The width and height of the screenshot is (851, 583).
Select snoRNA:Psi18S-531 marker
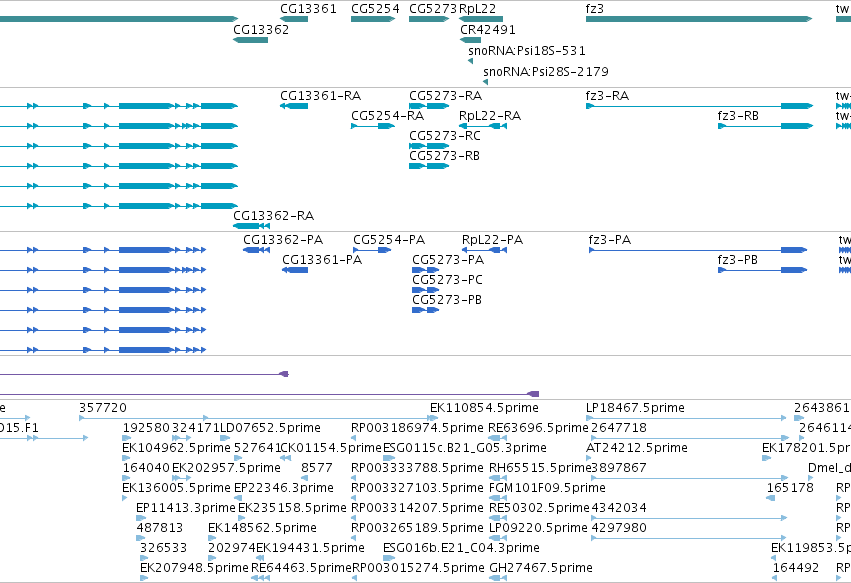point(471,61)
